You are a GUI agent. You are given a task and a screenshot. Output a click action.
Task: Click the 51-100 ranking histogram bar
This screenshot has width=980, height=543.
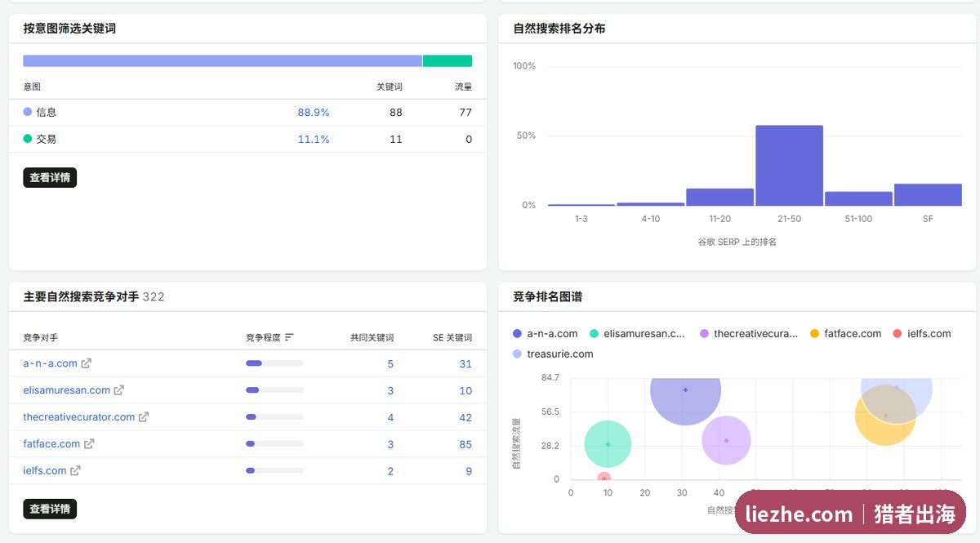click(858, 198)
